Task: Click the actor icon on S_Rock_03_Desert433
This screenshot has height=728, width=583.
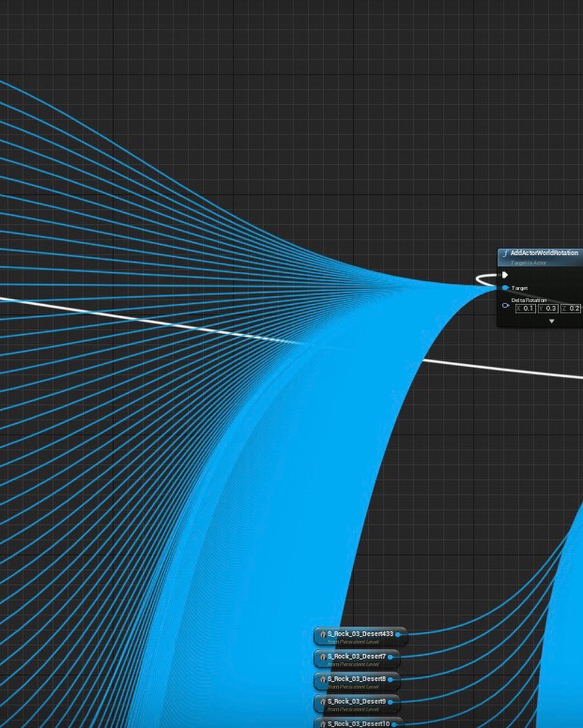Action: pyautogui.click(x=323, y=634)
